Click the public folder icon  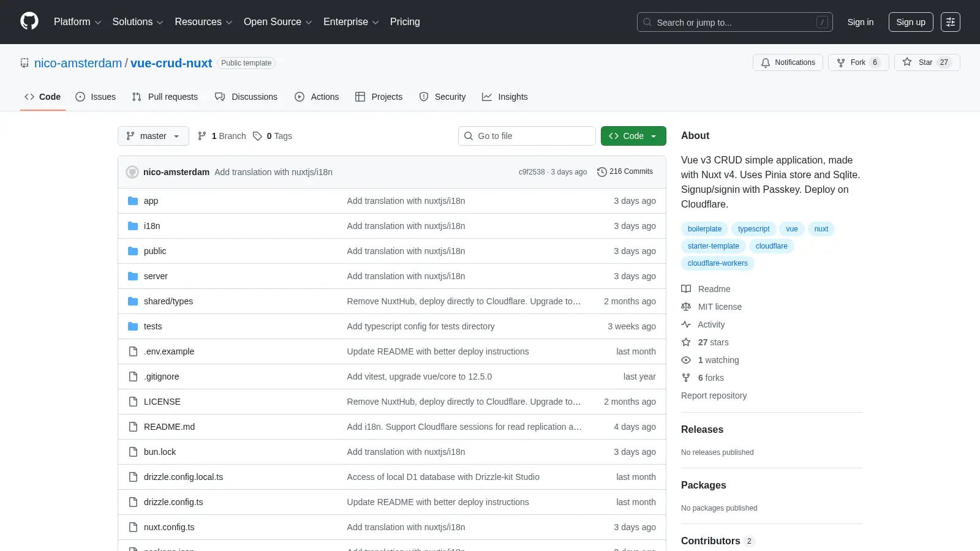[133, 251]
